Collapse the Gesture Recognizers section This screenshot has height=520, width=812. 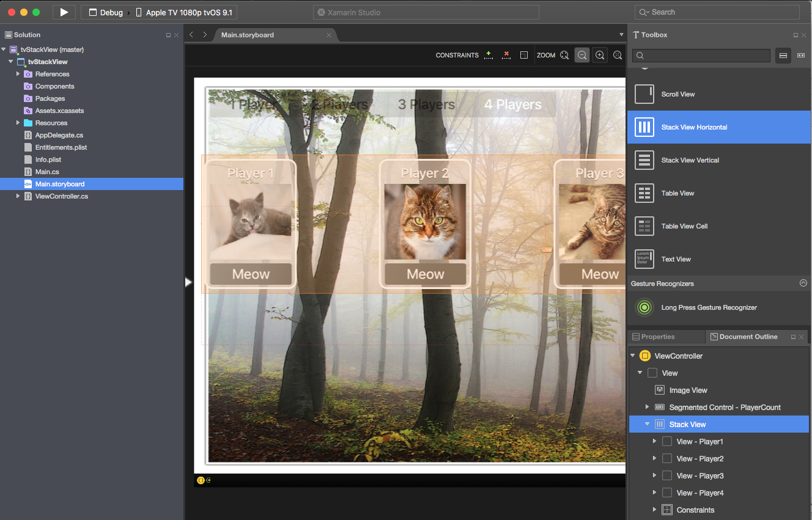click(x=803, y=283)
